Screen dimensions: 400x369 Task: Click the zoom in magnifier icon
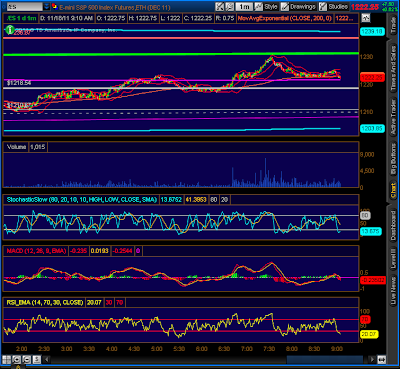coord(17,360)
